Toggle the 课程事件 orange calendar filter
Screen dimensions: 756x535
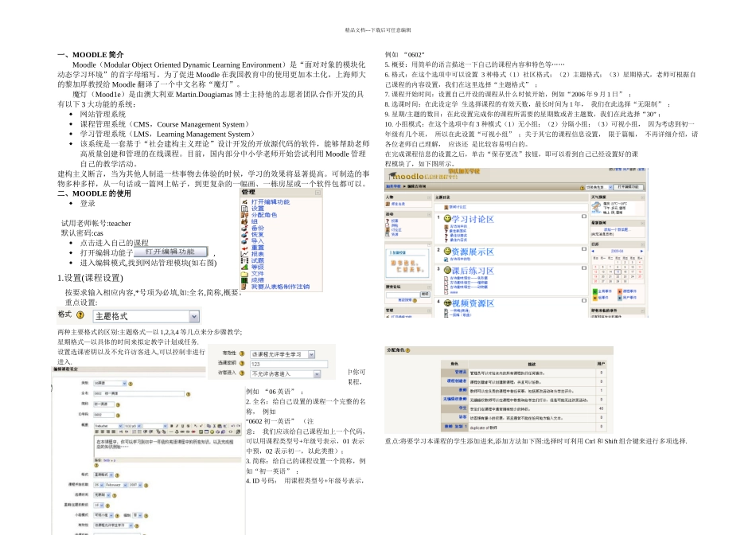(x=620, y=291)
